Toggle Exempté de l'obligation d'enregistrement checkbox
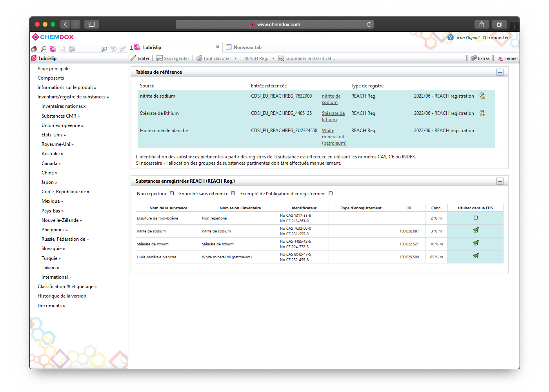 pyautogui.click(x=331, y=193)
